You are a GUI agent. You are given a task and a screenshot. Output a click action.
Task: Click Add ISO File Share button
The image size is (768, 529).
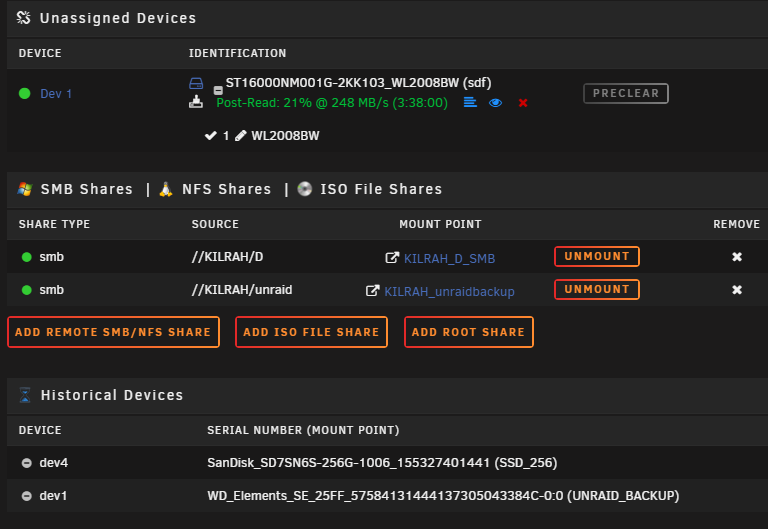click(311, 332)
